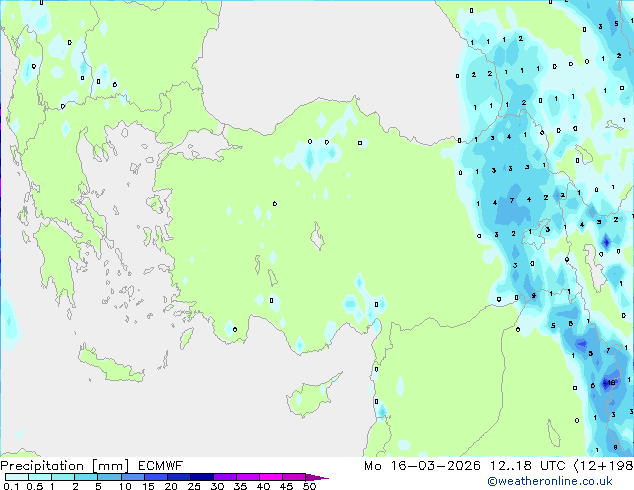
Task: Click the 'Precipitation' title word
Action: pos(42,466)
